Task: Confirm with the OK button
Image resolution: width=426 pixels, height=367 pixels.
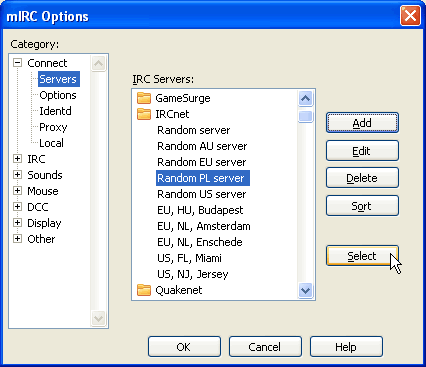Action: pos(184,347)
